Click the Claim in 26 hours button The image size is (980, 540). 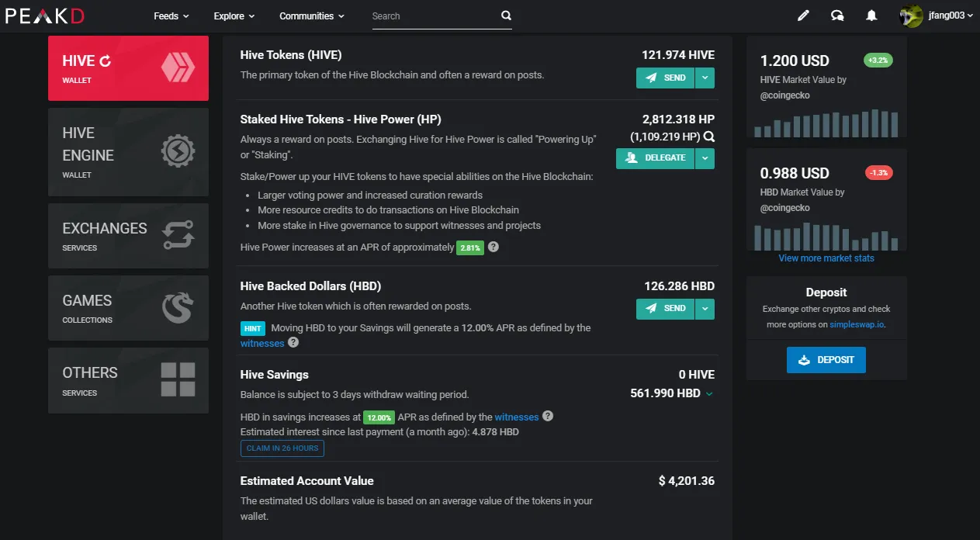click(x=282, y=448)
